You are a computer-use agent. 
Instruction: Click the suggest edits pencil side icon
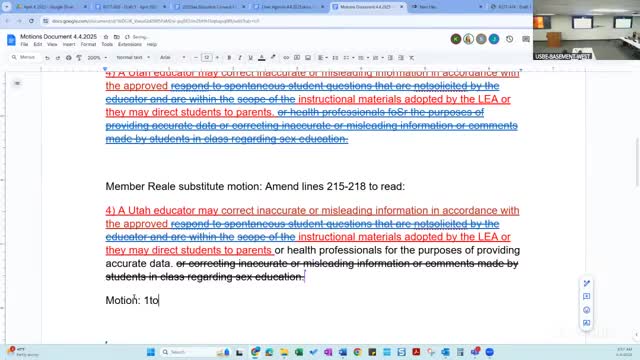[x=587, y=283]
